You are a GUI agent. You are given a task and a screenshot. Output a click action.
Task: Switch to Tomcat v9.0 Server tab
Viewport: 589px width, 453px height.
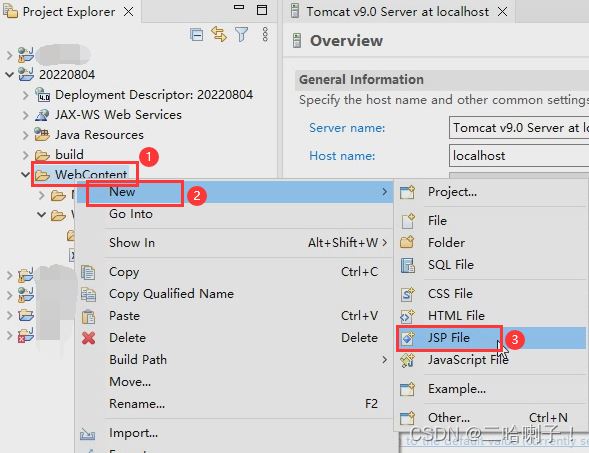tap(398, 12)
